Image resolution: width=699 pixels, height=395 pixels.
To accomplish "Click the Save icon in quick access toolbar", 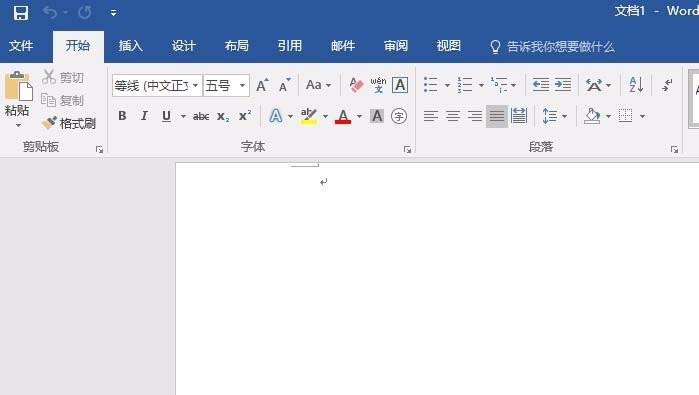I will coord(21,12).
